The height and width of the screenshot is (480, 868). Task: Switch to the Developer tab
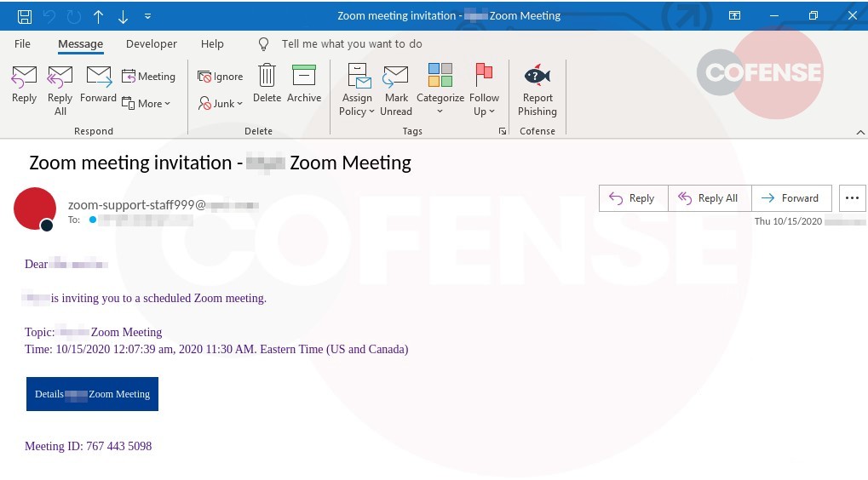(x=151, y=43)
